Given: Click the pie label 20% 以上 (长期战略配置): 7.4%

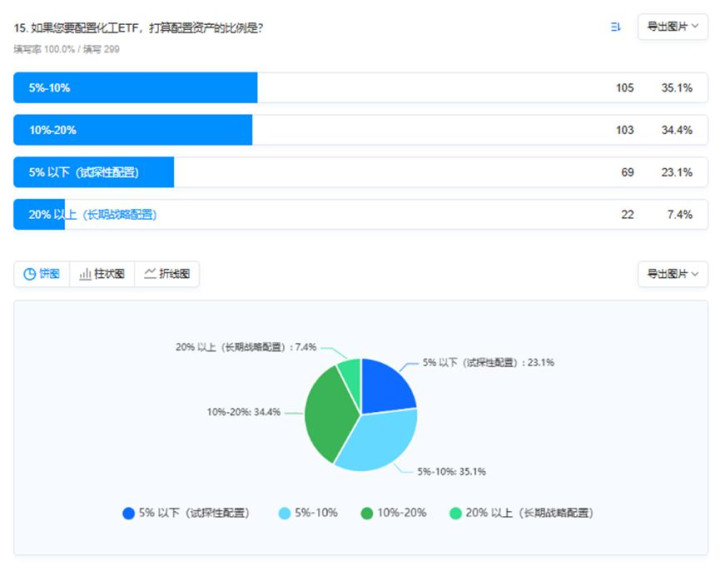Looking at the screenshot, I should pos(246,347).
